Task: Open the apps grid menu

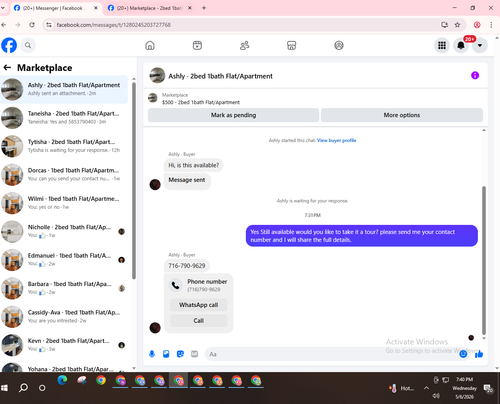Action: click(x=442, y=45)
